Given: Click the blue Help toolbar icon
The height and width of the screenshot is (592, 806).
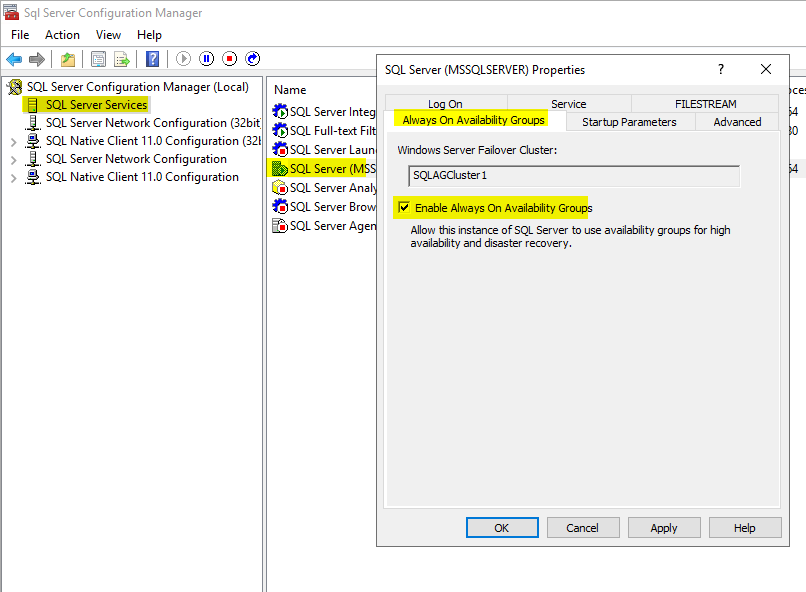Looking at the screenshot, I should click(152, 59).
